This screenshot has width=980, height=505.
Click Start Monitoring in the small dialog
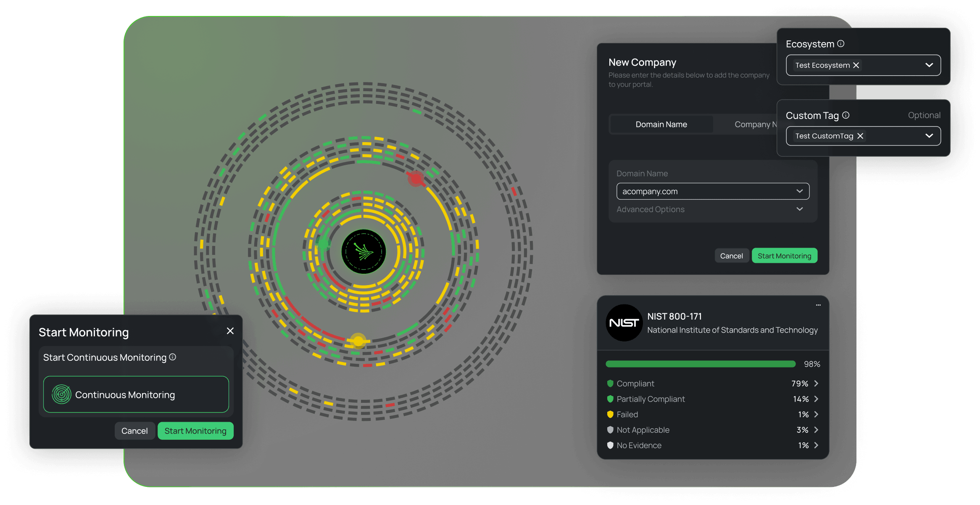tap(195, 431)
